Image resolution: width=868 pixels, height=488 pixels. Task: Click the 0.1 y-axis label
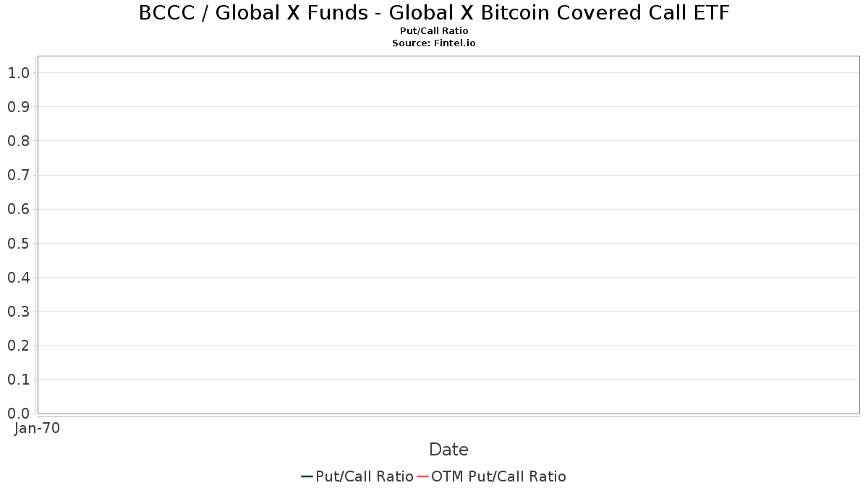(x=18, y=380)
